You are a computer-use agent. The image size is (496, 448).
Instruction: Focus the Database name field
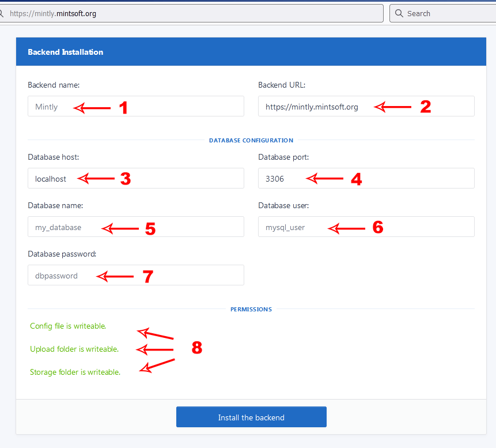(136, 227)
